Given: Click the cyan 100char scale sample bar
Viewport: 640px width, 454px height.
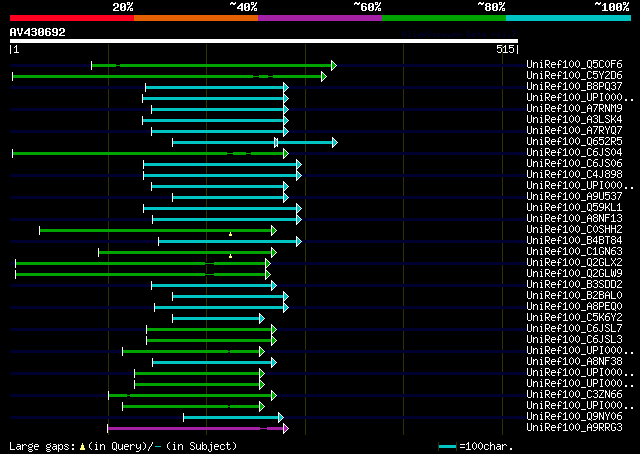Looking at the screenshot, I should tap(448, 447).
